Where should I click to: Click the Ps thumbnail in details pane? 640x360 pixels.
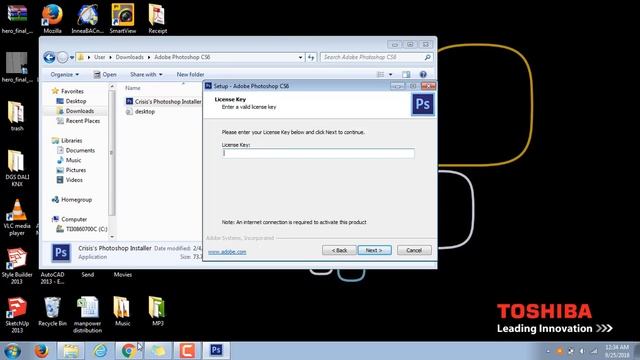(x=61, y=253)
